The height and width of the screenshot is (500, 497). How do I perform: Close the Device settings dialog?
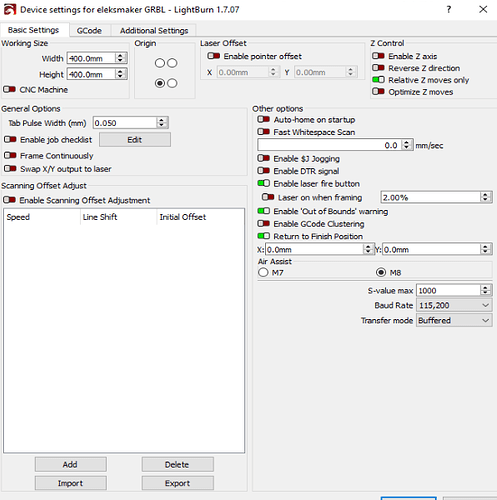point(483,9)
